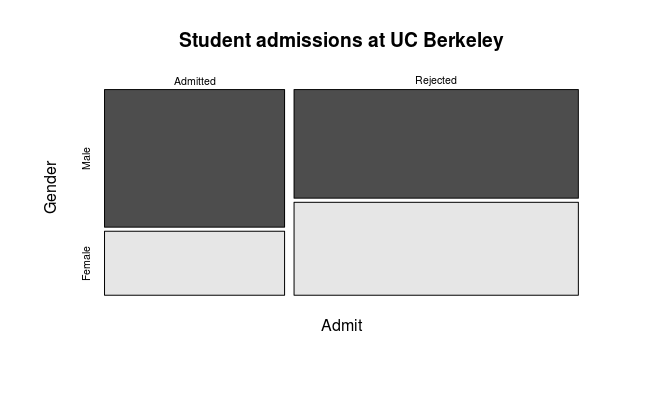
Task: Click the chart title Student admissions at UC Berkeley
Action: tap(341, 40)
